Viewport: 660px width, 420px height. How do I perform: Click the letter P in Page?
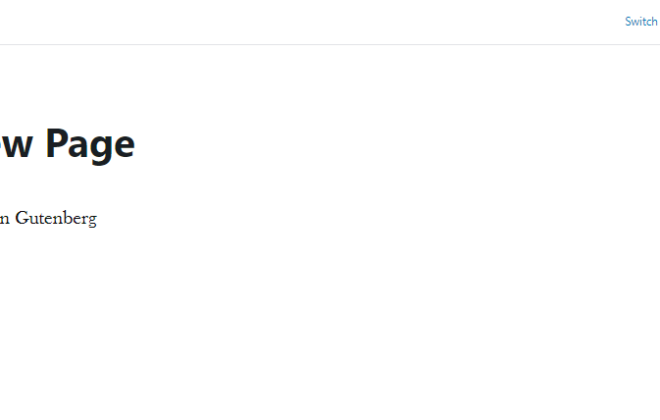pyautogui.click(x=56, y=143)
